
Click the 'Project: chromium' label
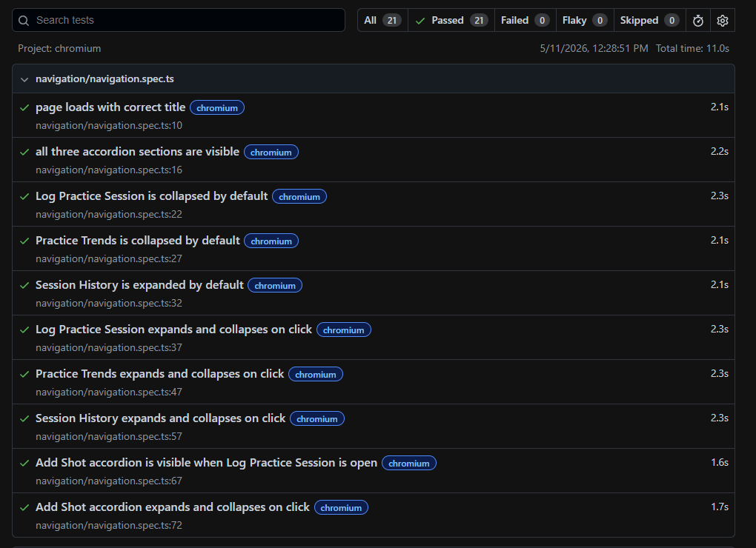click(x=59, y=49)
